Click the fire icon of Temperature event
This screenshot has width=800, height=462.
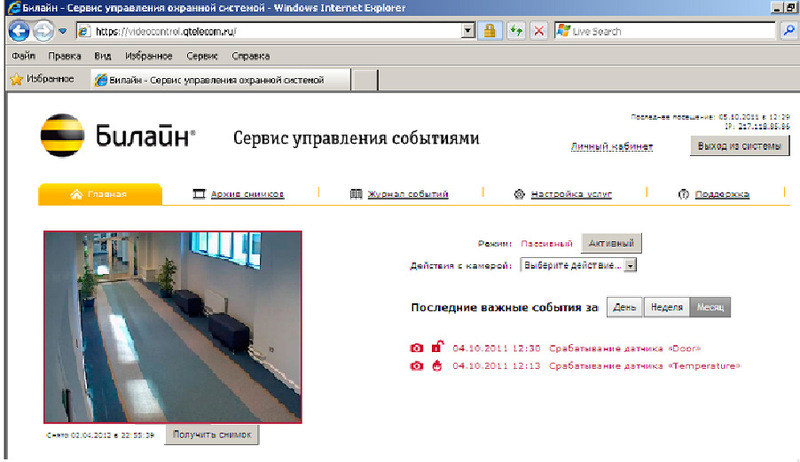437,365
